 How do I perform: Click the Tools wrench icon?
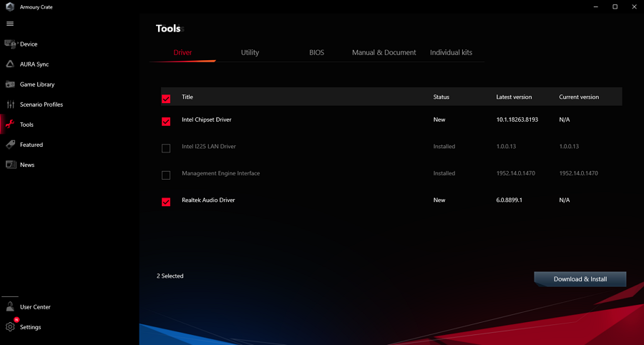tap(10, 125)
